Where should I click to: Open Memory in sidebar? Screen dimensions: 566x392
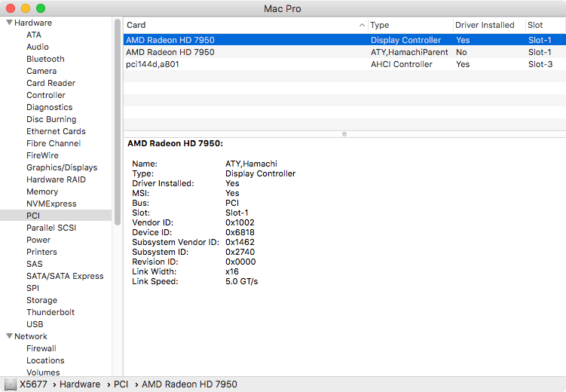pyautogui.click(x=42, y=191)
